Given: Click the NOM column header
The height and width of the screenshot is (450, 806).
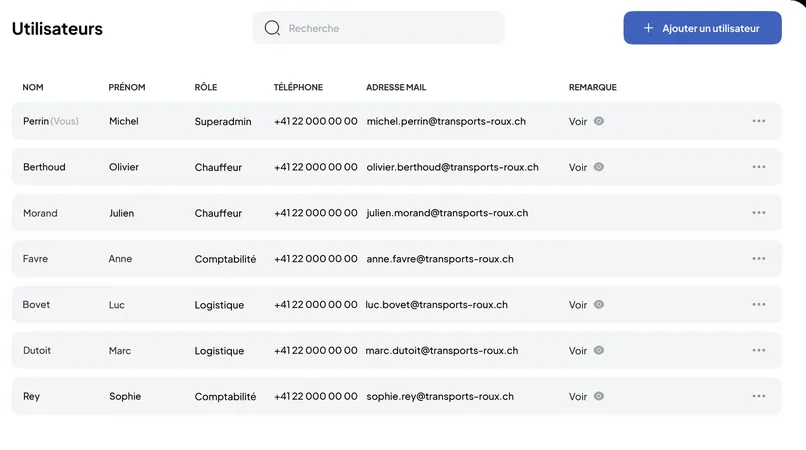Looking at the screenshot, I should click(x=33, y=87).
